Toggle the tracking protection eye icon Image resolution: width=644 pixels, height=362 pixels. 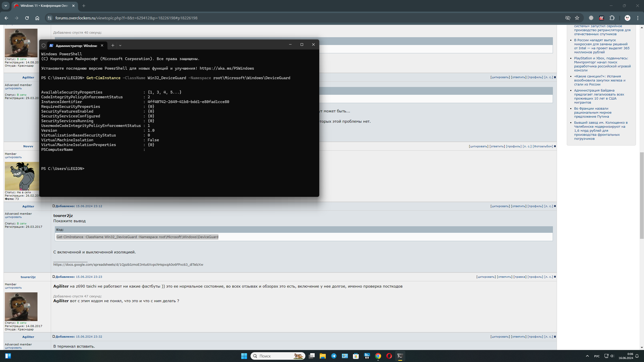pyautogui.click(x=568, y=18)
